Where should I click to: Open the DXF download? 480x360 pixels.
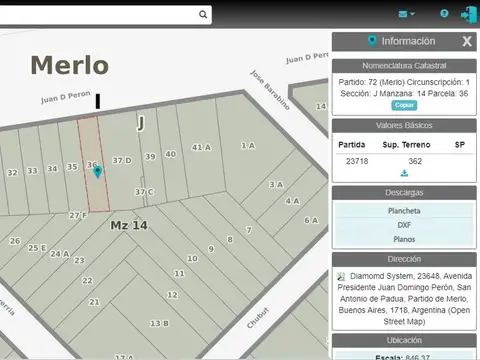(404, 225)
